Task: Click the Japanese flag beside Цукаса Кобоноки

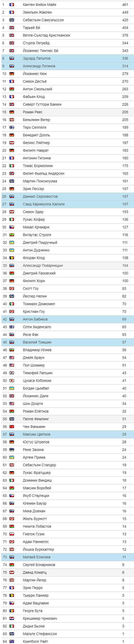Action: pos(12,381)
